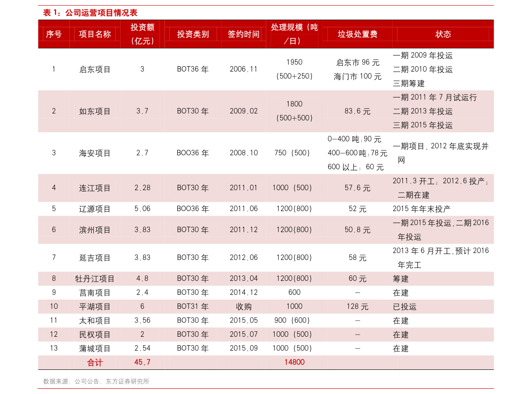
Task: Click the 如东项目 project name cell
Action: pyautogui.click(x=95, y=111)
